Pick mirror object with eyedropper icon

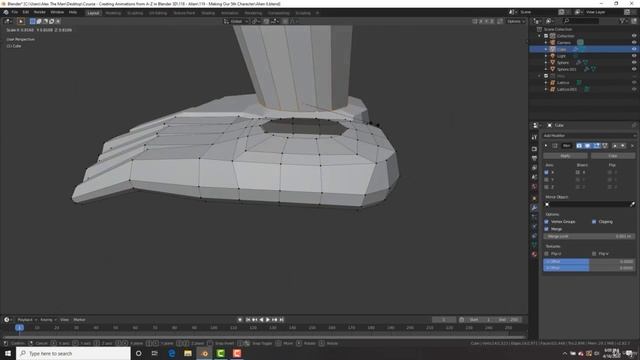point(633,204)
